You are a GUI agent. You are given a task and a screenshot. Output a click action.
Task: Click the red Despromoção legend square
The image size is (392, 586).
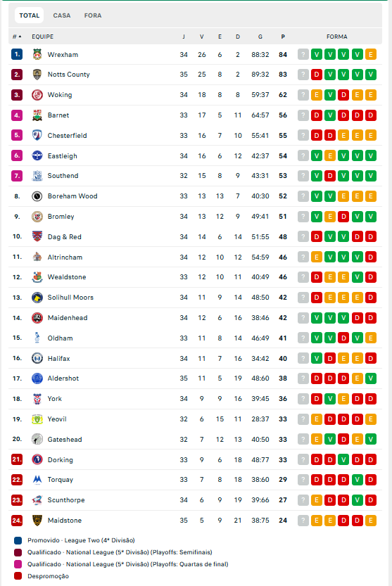coord(18,576)
